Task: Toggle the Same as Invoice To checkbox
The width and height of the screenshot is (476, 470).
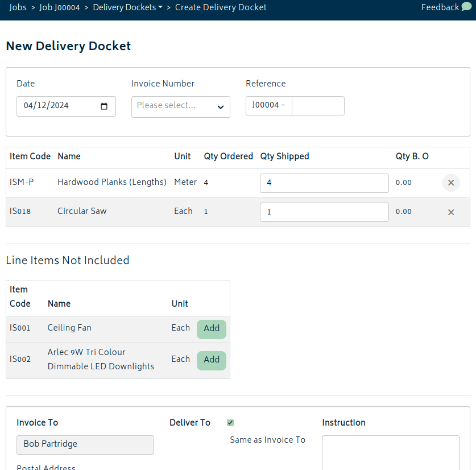Action: click(230, 423)
